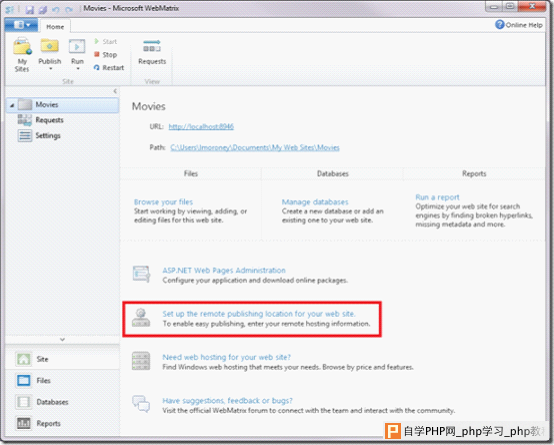The height and width of the screenshot is (445, 554).
Task: Click the Undo icon in title bar
Action: point(56,10)
